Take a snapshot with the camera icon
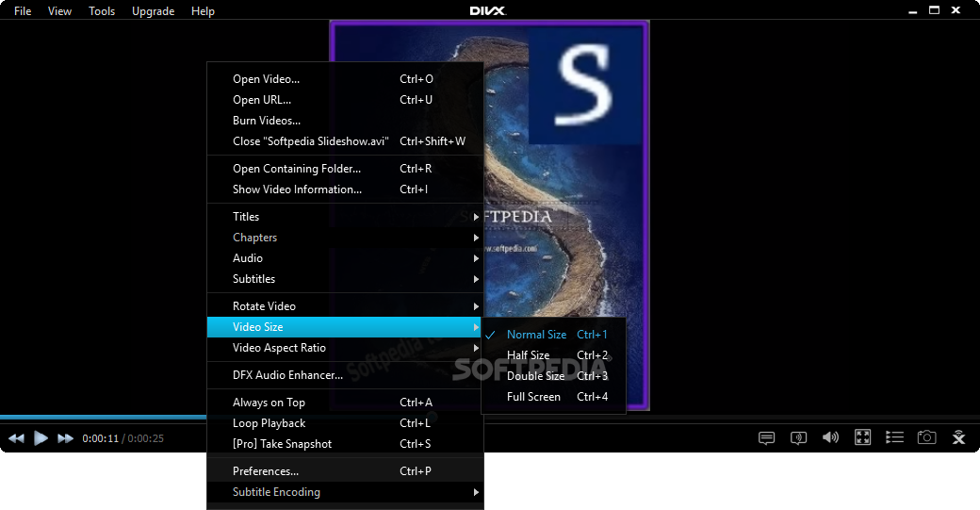Viewport: 980px width, 510px height. pos(927,437)
